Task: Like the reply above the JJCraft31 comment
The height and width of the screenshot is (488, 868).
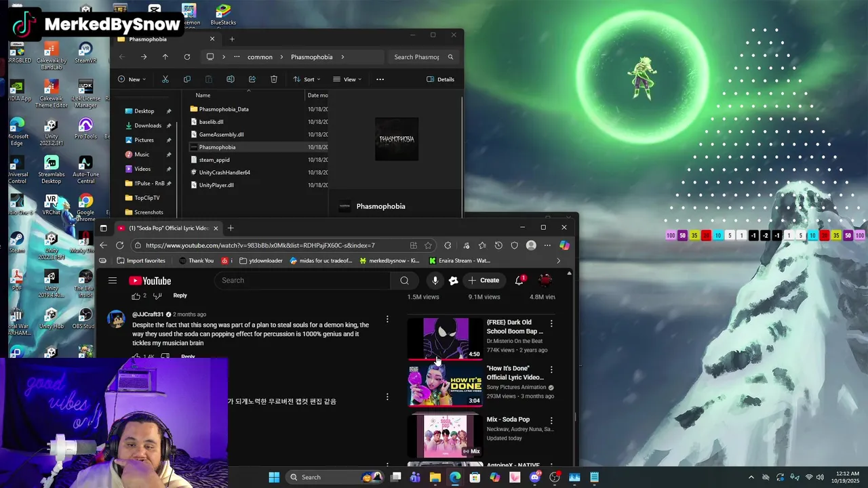Action: pyautogui.click(x=136, y=296)
